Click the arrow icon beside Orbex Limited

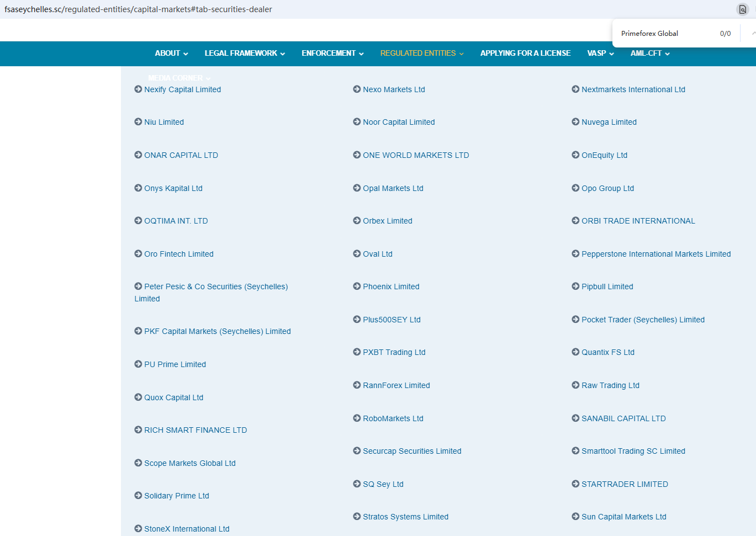coord(357,220)
